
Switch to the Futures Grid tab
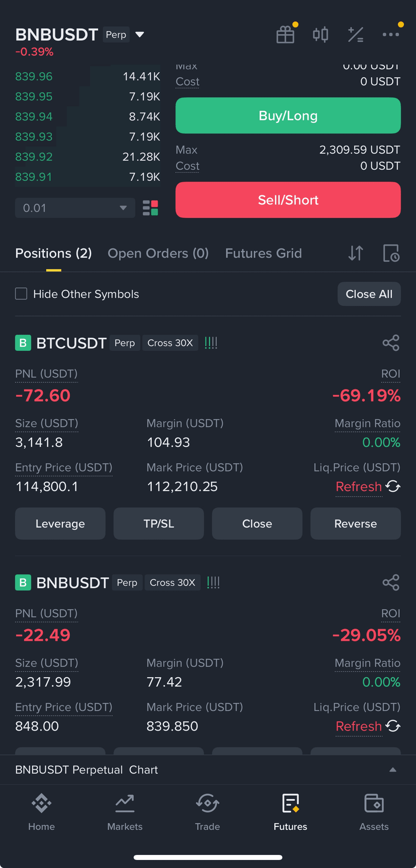tap(263, 253)
